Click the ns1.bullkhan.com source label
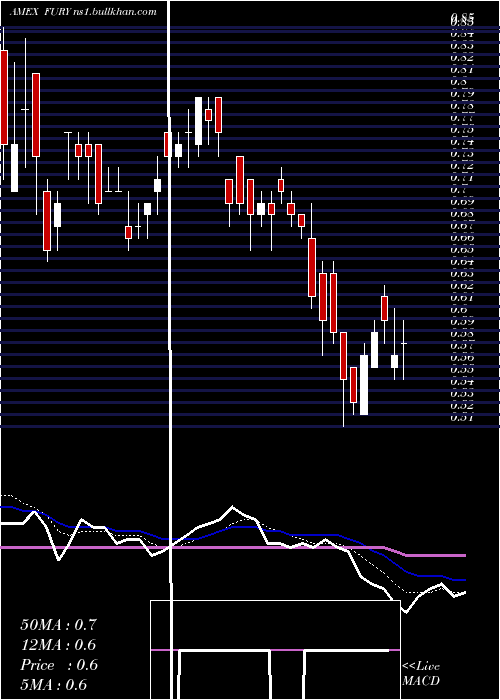The height and width of the screenshot is (700, 500). (114, 12)
